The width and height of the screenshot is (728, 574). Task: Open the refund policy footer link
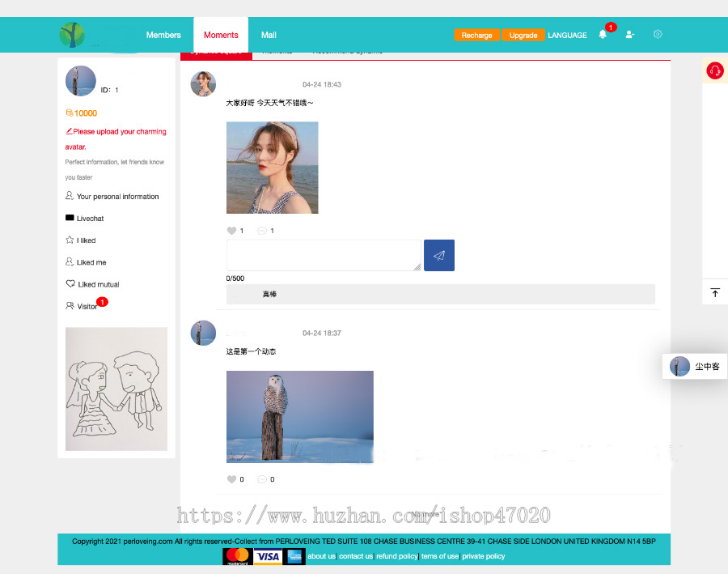tap(397, 556)
